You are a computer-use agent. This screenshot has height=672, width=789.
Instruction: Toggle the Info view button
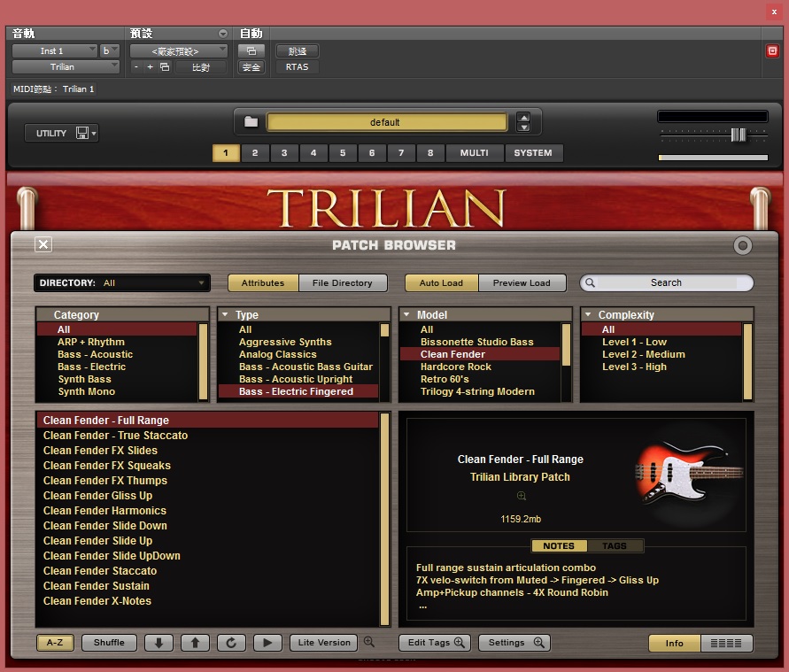(x=674, y=643)
